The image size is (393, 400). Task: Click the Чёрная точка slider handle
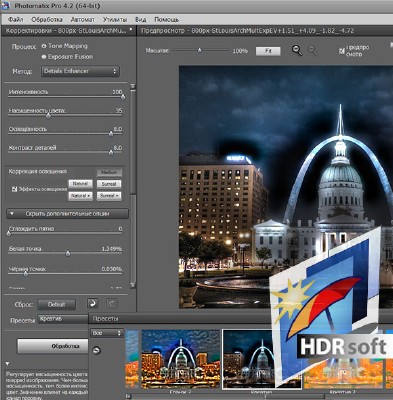coord(25,274)
